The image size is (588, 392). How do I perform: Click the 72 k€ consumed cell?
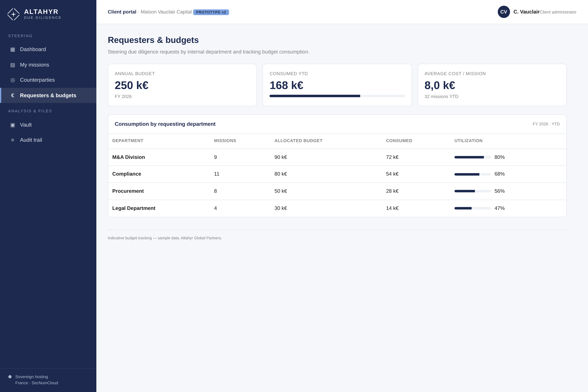coord(392,157)
